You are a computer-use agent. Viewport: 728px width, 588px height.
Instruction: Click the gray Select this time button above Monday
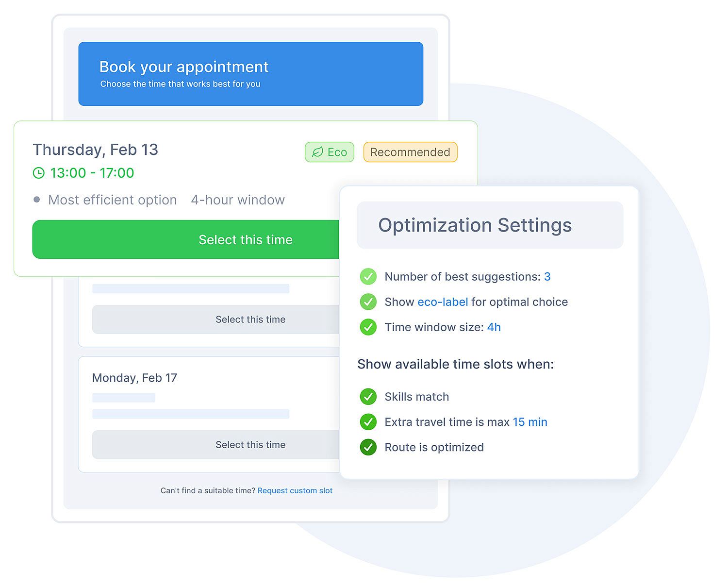click(x=216, y=319)
